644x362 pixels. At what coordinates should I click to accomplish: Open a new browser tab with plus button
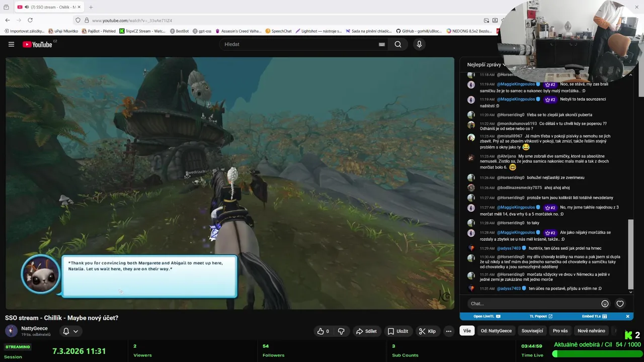click(x=91, y=7)
